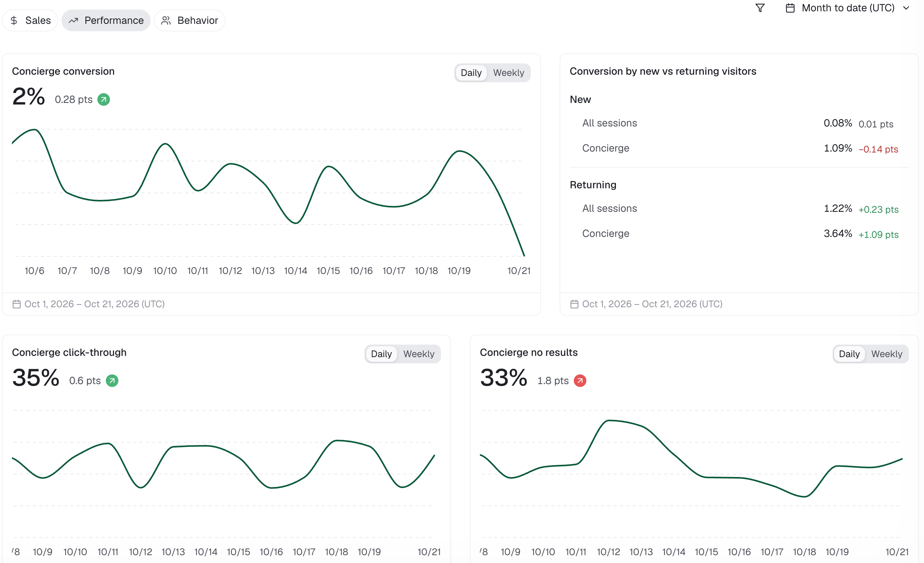Expand the Month to date chevron

coord(906,8)
